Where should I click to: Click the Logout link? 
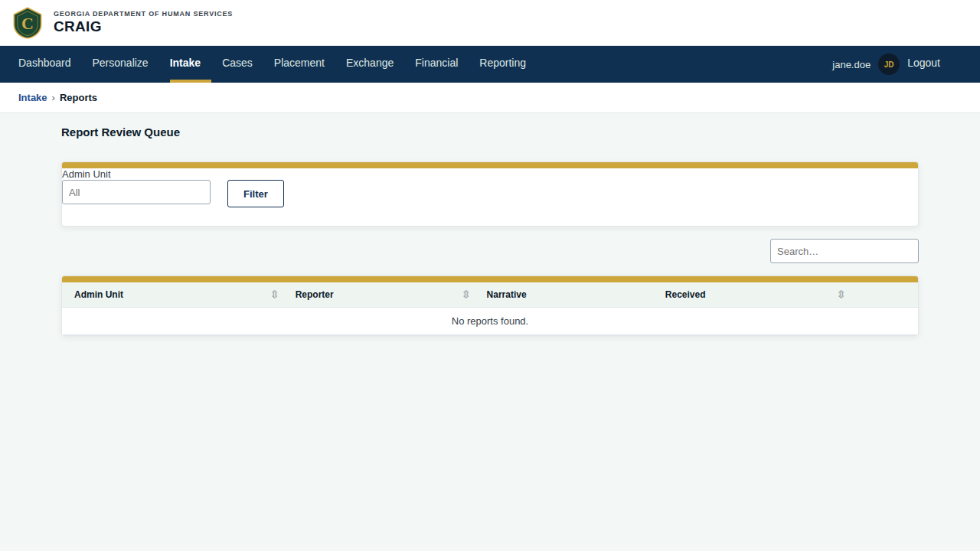923,64
